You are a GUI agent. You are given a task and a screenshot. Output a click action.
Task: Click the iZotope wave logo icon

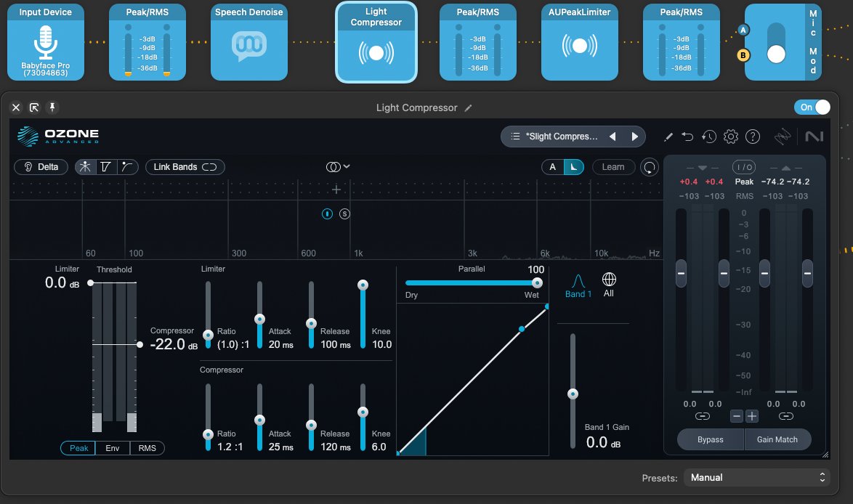click(x=783, y=137)
